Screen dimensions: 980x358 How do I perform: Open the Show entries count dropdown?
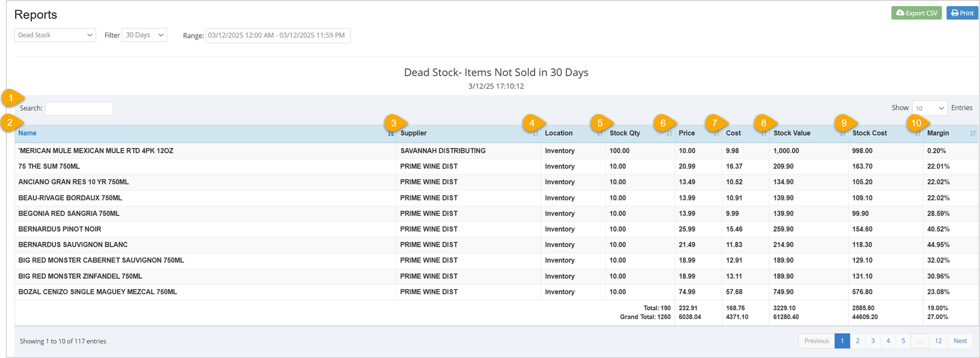(930, 108)
